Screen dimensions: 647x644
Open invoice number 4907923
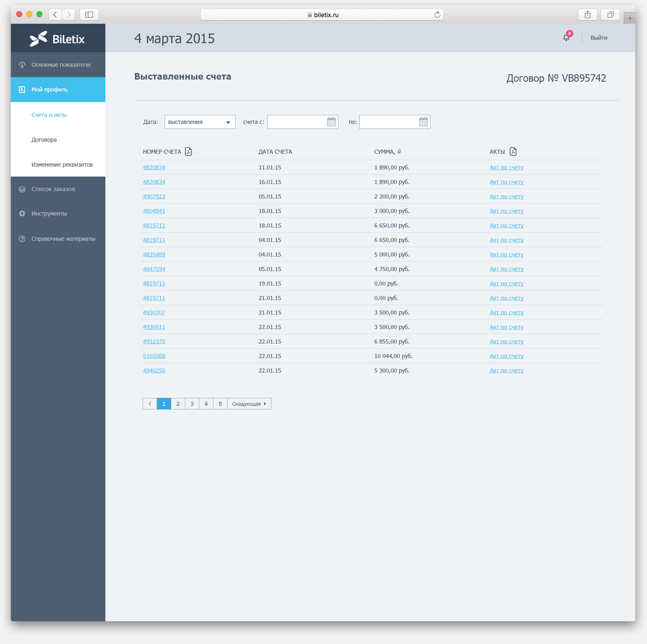pos(154,196)
